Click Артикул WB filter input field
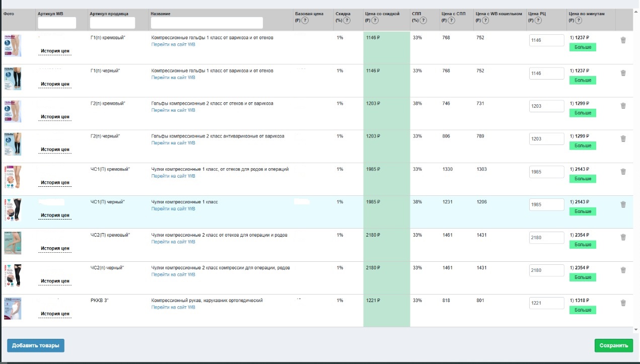 tap(57, 23)
